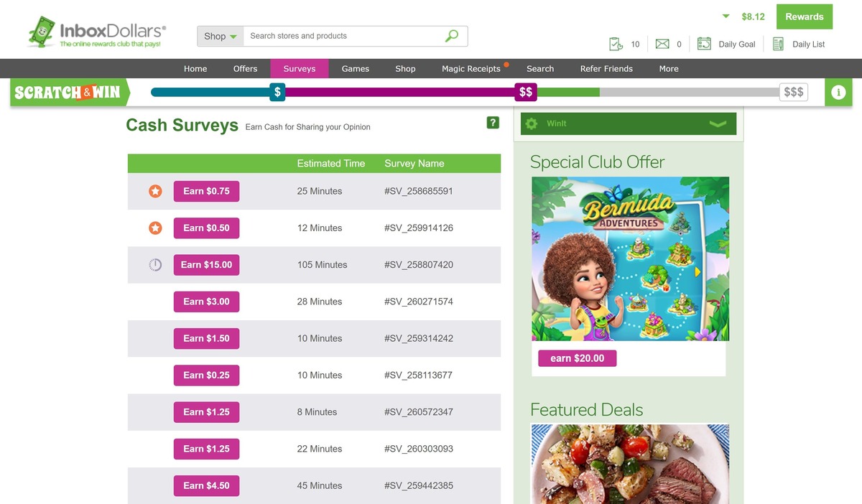Switch to the Games tab
The image size is (862, 504).
point(355,68)
